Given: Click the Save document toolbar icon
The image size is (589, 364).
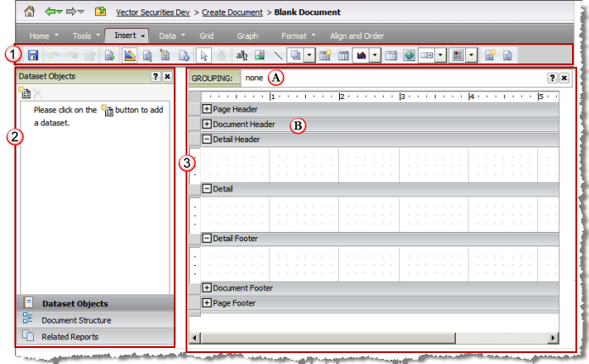Looking at the screenshot, I should point(33,56).
